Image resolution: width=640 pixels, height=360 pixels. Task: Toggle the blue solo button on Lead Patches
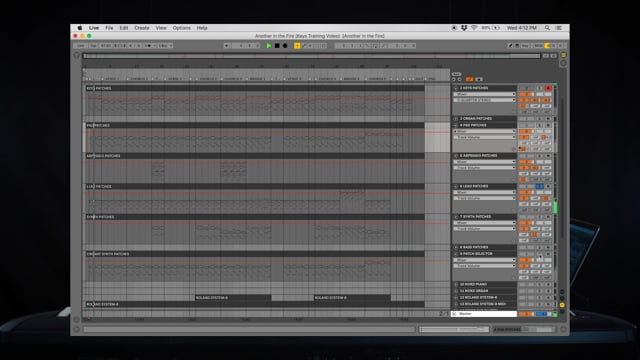point(540,186)
